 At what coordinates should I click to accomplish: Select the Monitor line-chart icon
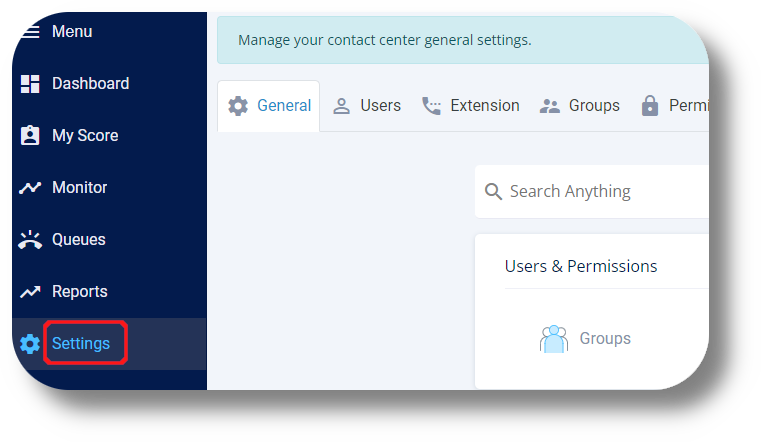point(30,188)
